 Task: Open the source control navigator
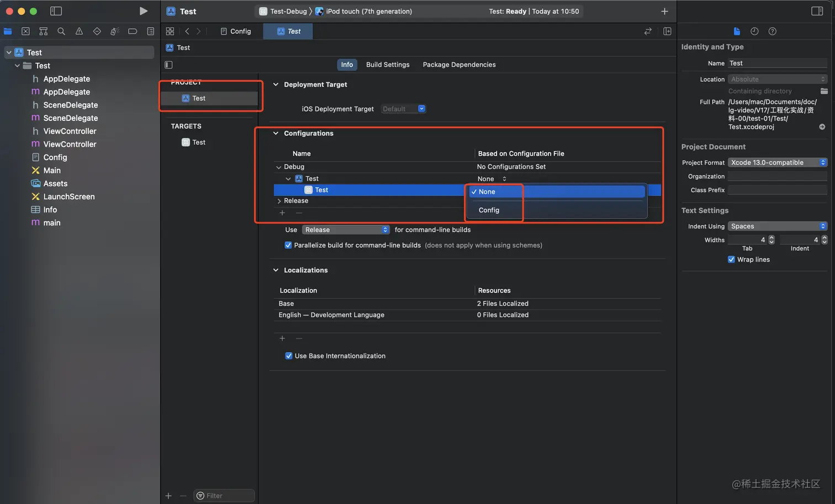(x=25, y=31)
